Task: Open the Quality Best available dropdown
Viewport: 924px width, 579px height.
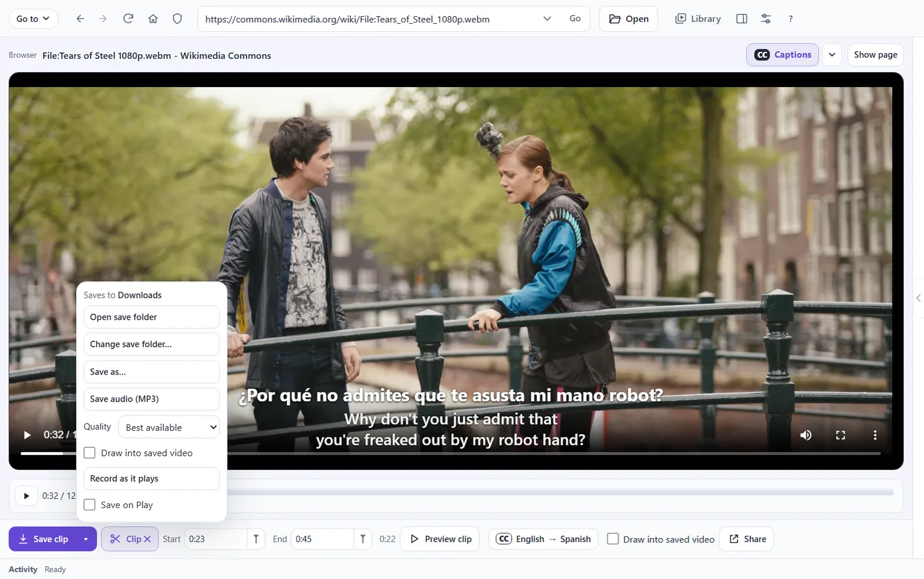Action: coord(169,427)
